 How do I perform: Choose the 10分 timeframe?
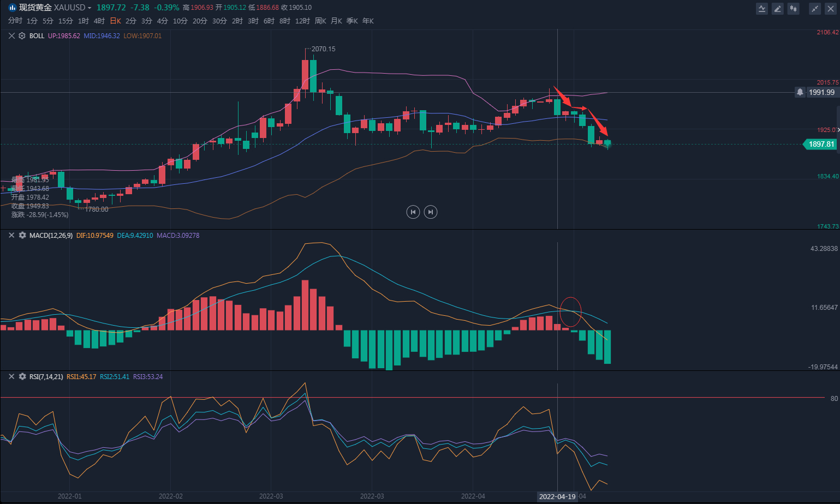tap(180, 21)
